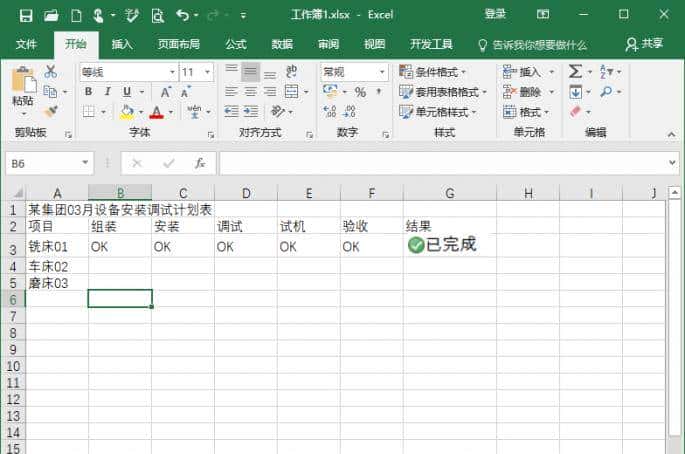Toggle italic formatting
This screenshot has width=685, height=454.
point(107,91)
